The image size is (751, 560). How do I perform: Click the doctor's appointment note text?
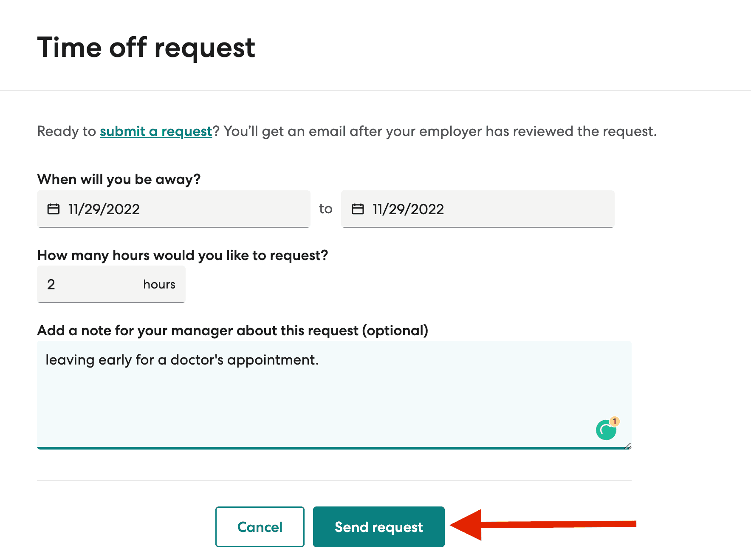pos(182,360)
